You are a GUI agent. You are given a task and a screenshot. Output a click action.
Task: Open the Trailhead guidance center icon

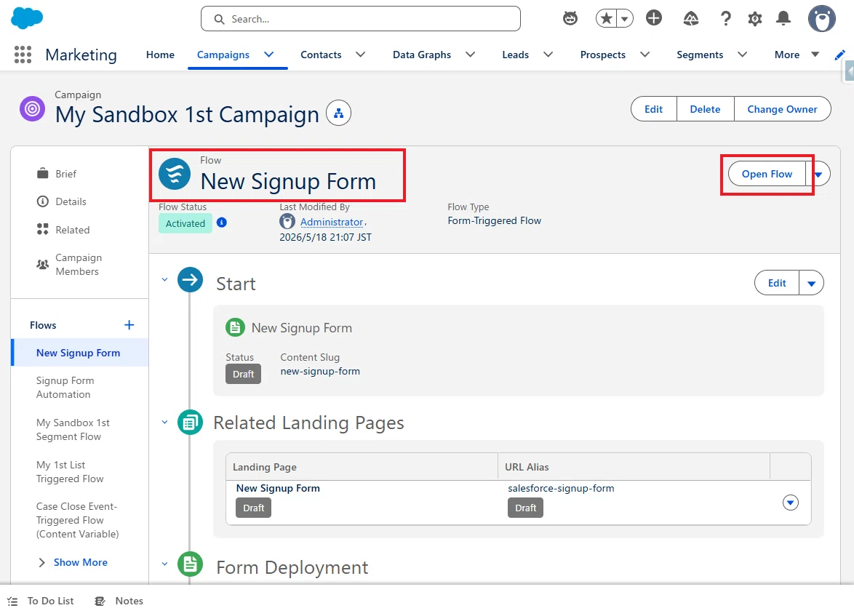[690, 19]
